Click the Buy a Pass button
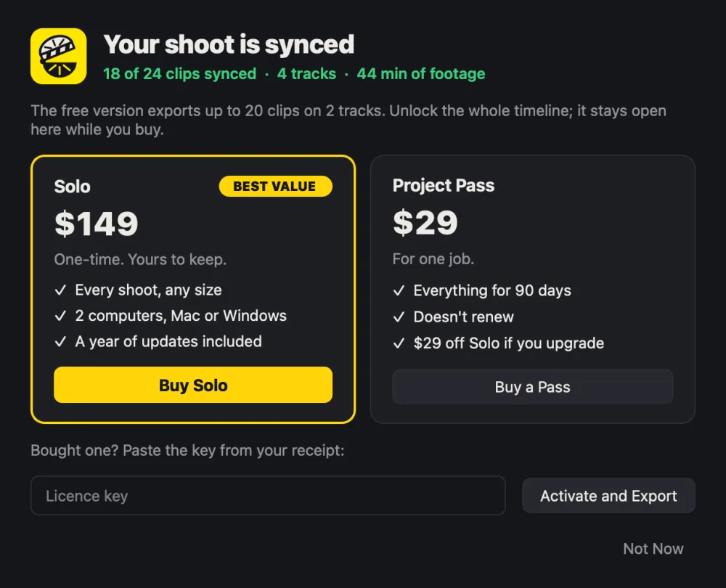The image size is (726, 588). click(x=532, y=387)
